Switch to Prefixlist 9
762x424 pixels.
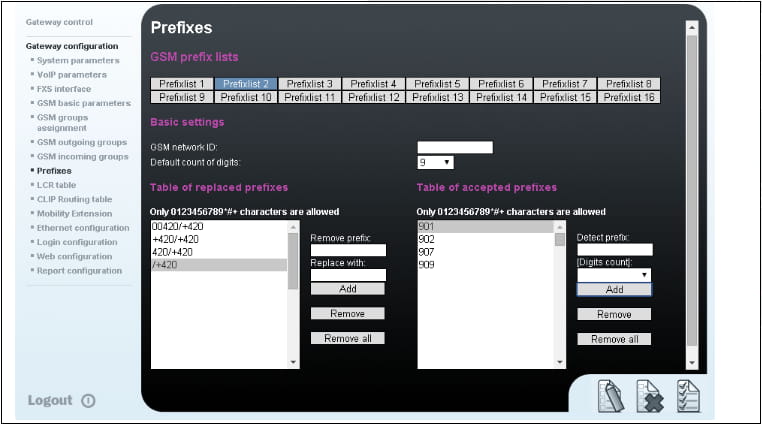[x=182, y=97]
